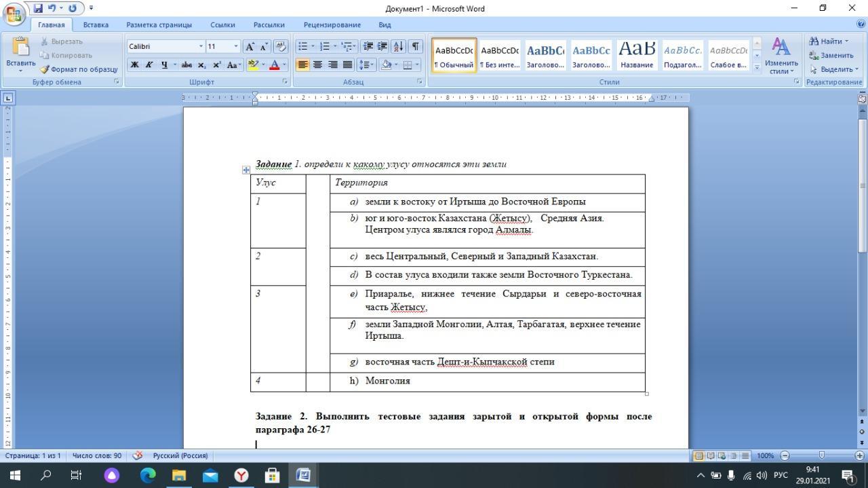Click the Format Painter brush icon
Screen dimensions: 868x488
[45, 69]
